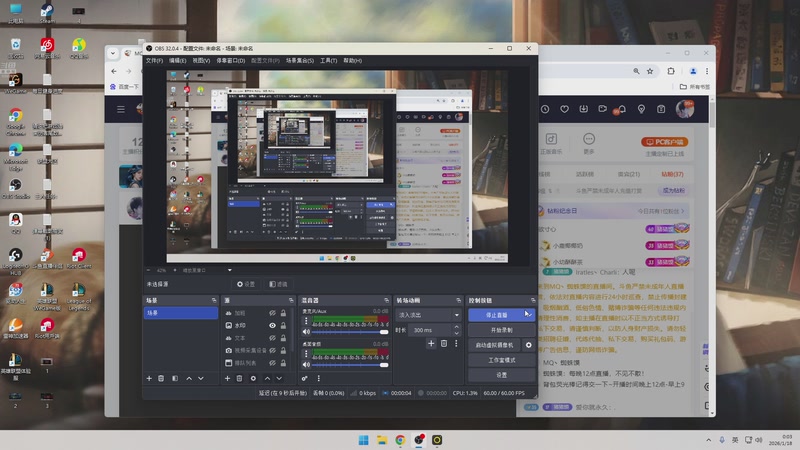Open the history clock icon on Douyu header
The width and height of the screenshot is (800, 450).
coord(545,109)
